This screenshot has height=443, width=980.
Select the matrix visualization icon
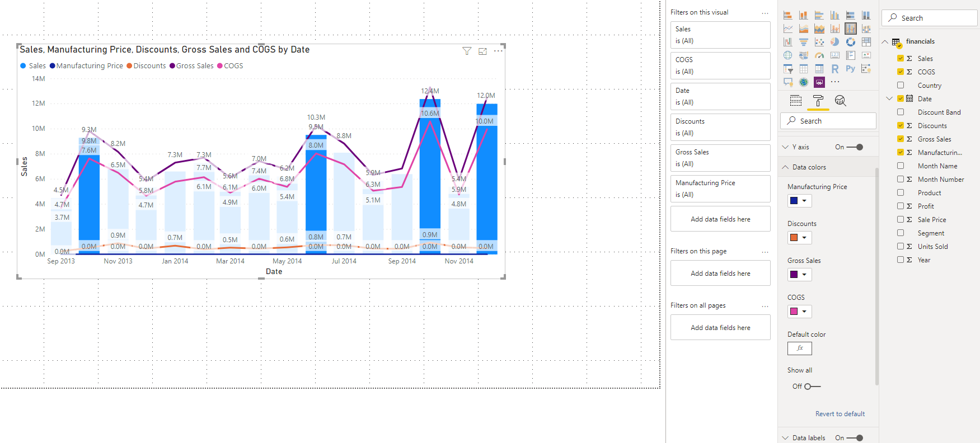point(819,69)
